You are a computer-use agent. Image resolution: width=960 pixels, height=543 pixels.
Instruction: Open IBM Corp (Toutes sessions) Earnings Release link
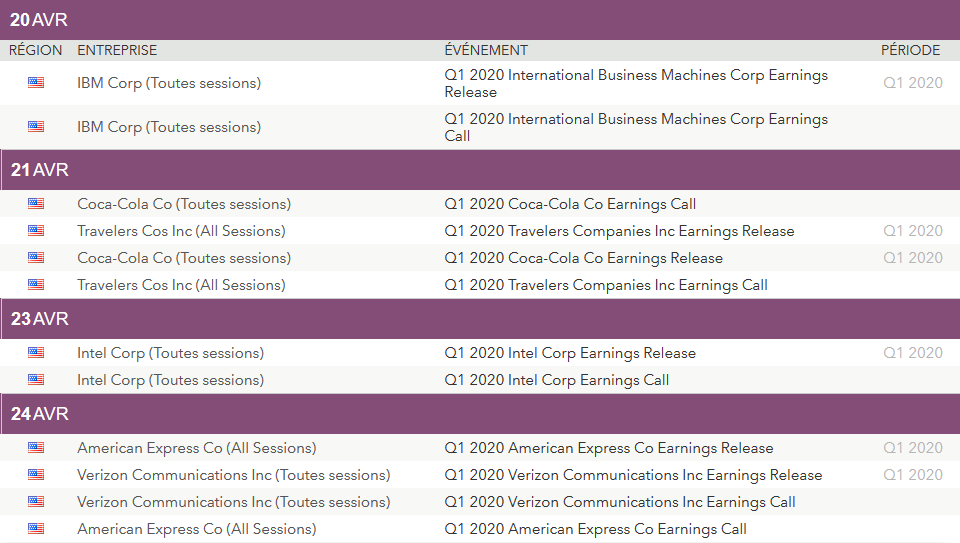coord(169,83)
